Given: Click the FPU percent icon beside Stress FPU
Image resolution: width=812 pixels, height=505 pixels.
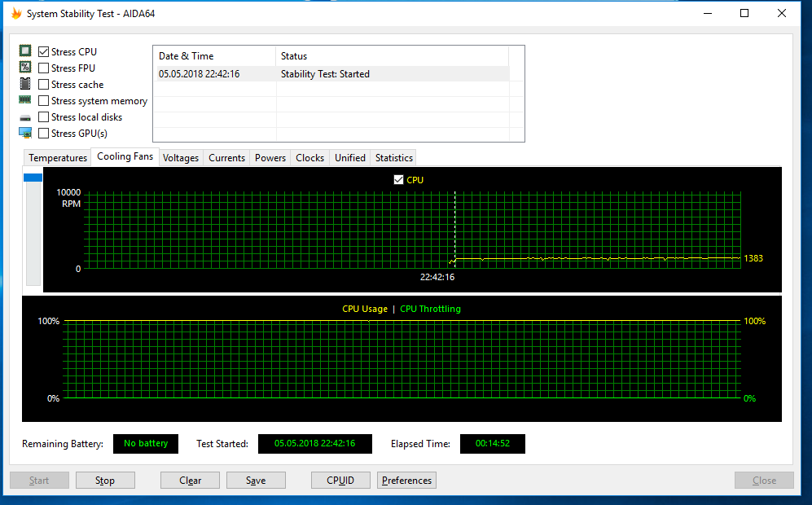Looking at the screenshot, I should click(x=25, y=68).
